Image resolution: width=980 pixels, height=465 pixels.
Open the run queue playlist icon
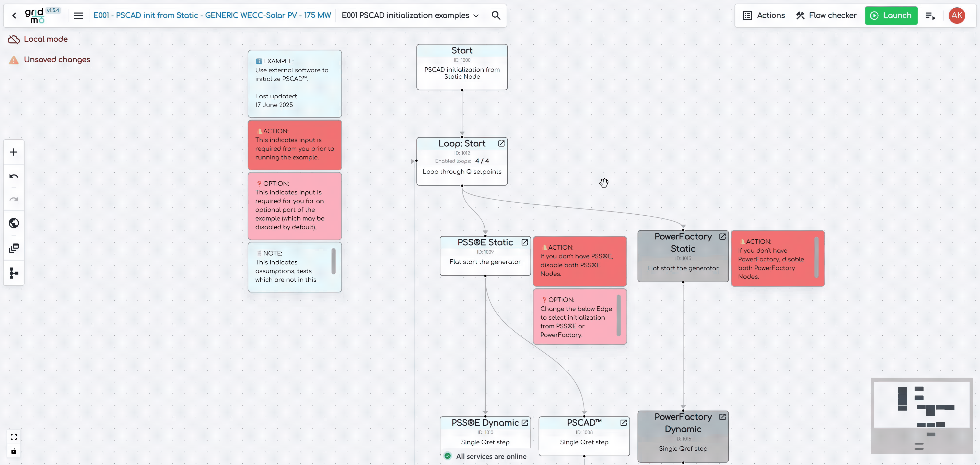930,16
